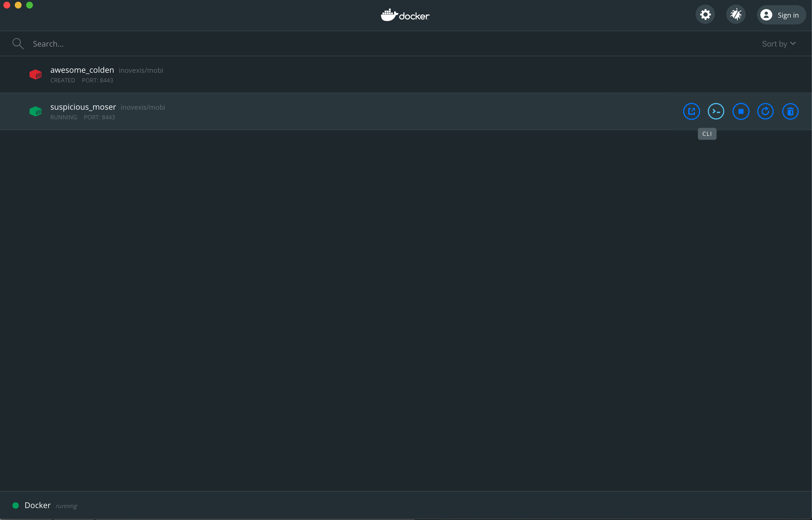
Task: Open suspicious_moser preview in browser
Action: 691,111
